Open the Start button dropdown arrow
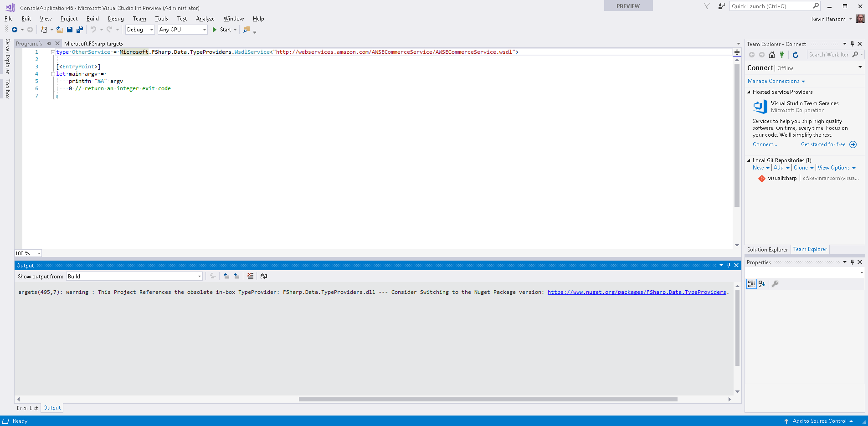The height and width of the screenshot is (426, 868). click(x=235, y=30)
